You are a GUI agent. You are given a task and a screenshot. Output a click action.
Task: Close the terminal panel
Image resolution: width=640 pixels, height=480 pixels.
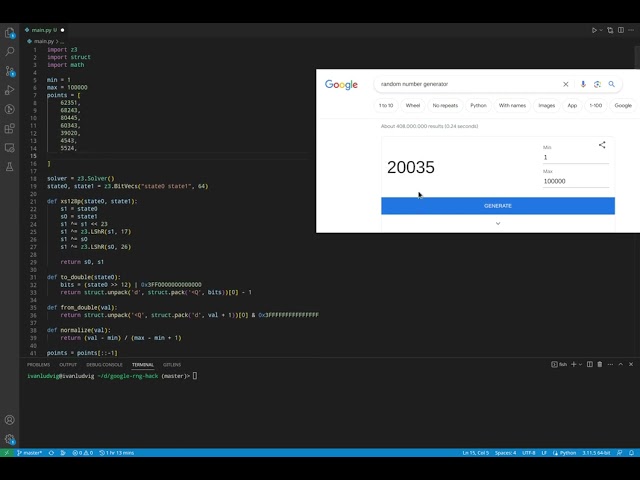point(631,364)
